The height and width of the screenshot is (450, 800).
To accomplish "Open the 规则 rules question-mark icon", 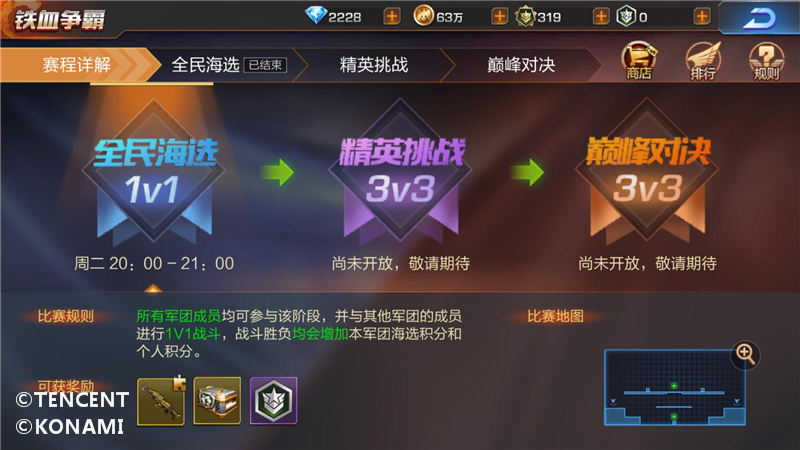I will tap(766, 61).
